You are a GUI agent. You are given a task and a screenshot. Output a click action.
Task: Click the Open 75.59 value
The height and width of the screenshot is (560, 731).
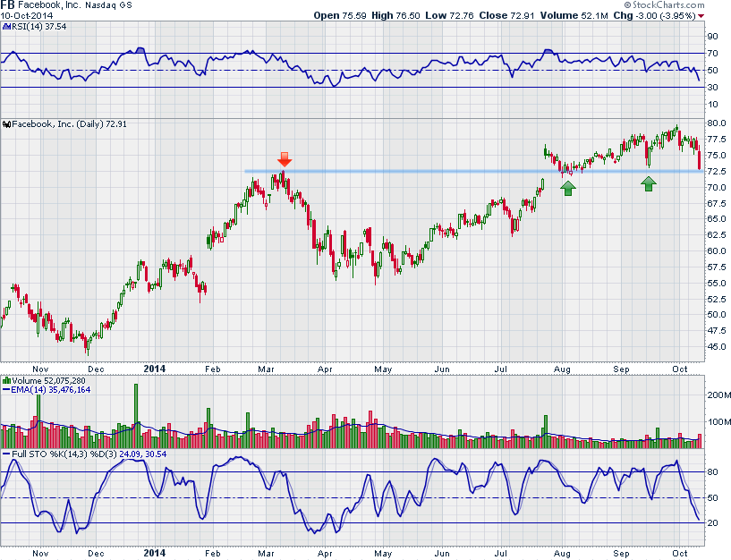coord(340,15)
